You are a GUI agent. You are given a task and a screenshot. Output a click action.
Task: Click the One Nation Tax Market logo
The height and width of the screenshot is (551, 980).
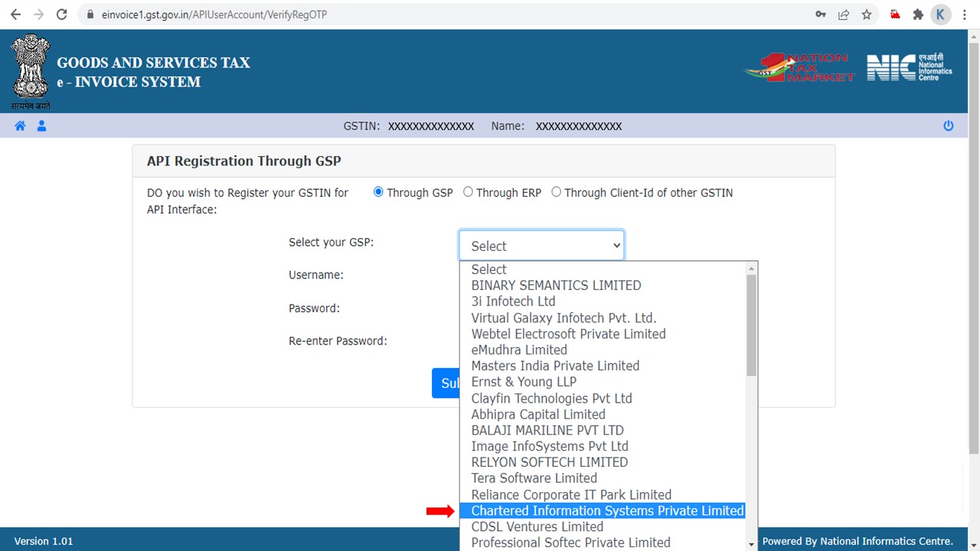(799, 68)
